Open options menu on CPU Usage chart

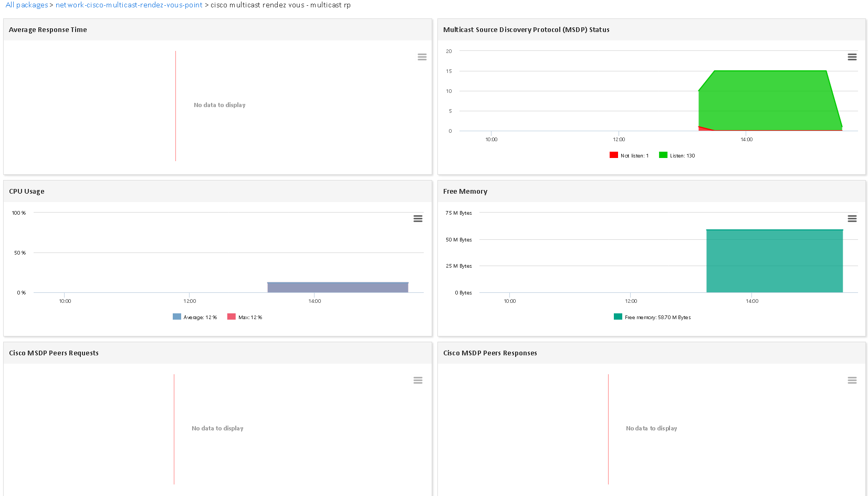(x=417, y=218)
